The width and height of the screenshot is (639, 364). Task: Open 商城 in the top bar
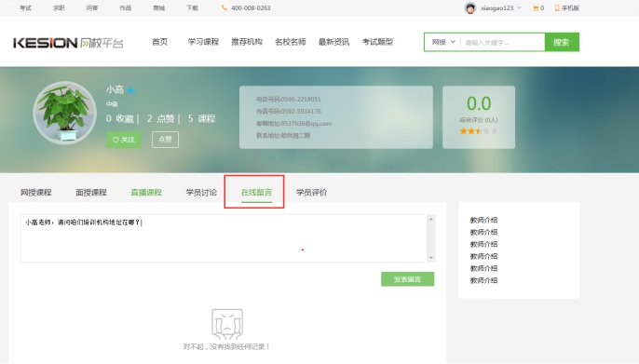(159, 7)
